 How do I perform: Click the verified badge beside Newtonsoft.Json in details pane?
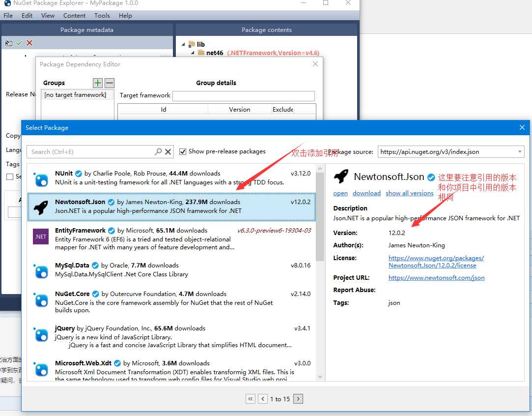click(x=431, y=177)
